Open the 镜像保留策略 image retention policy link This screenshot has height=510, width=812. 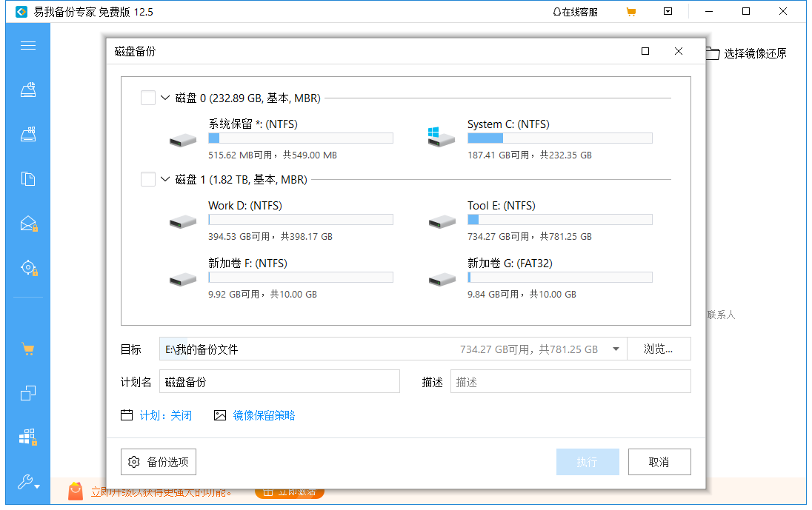point(264,415)
